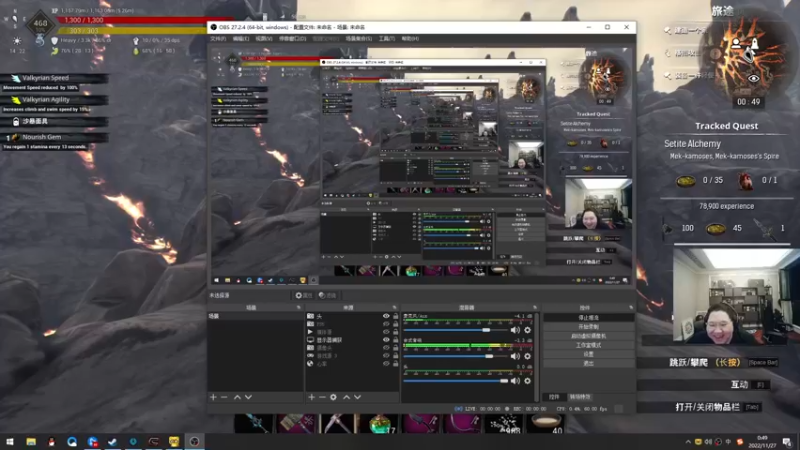800x450 pixels.
Task: Open the 视图(V) menu in OBS
Action: (264, 39)
